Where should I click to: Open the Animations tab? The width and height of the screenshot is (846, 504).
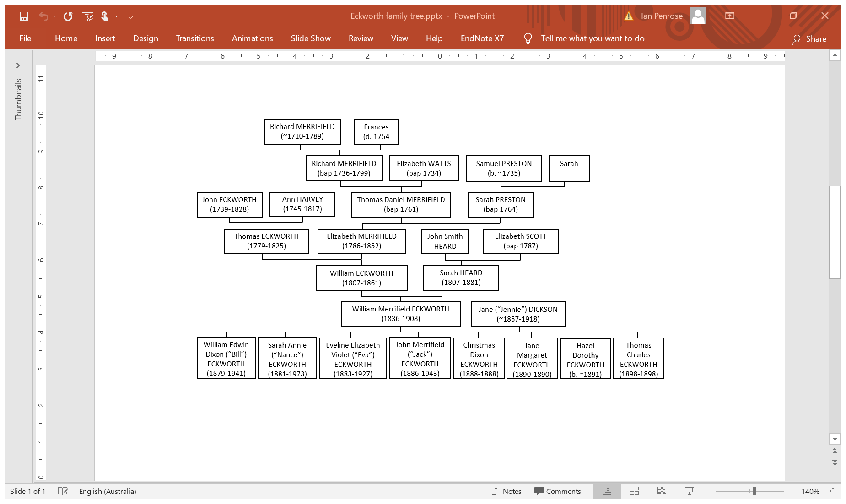coord(252,38)
